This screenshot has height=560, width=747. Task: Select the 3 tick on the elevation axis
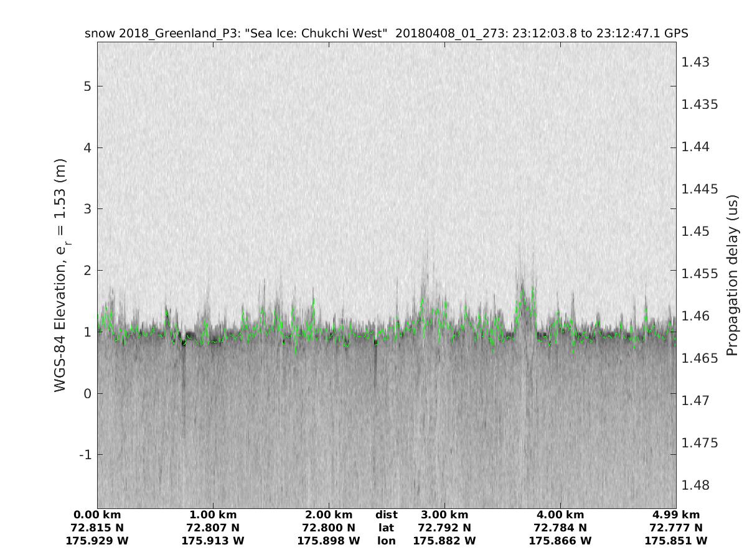(x=87, y=208)
